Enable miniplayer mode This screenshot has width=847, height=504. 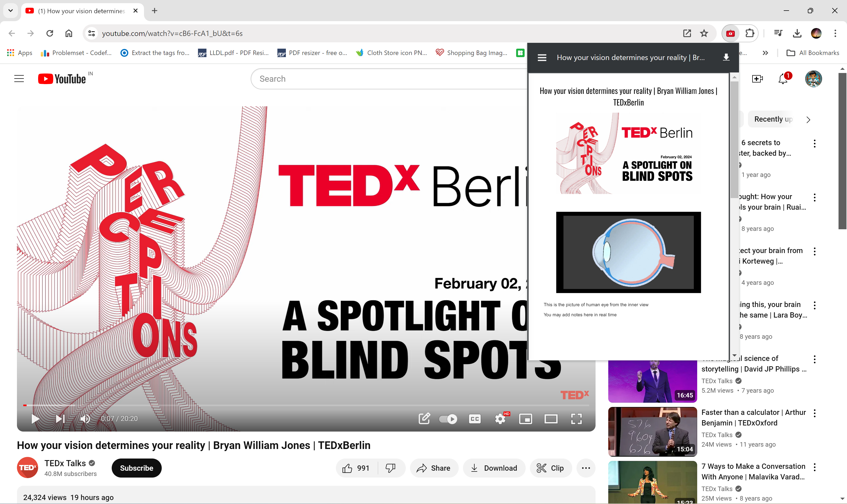tap(525, 419)
